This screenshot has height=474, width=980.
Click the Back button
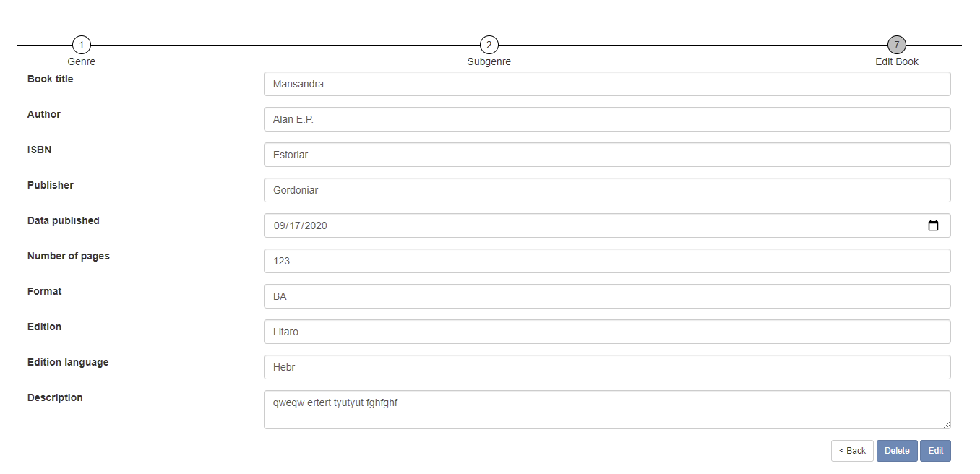tap(852, 451)
